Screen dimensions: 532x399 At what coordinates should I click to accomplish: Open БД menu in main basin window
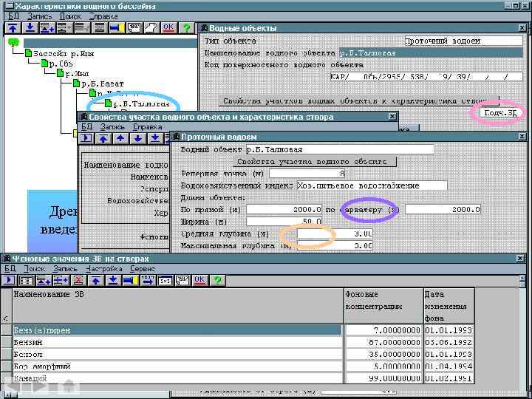[x=13, y=16]
